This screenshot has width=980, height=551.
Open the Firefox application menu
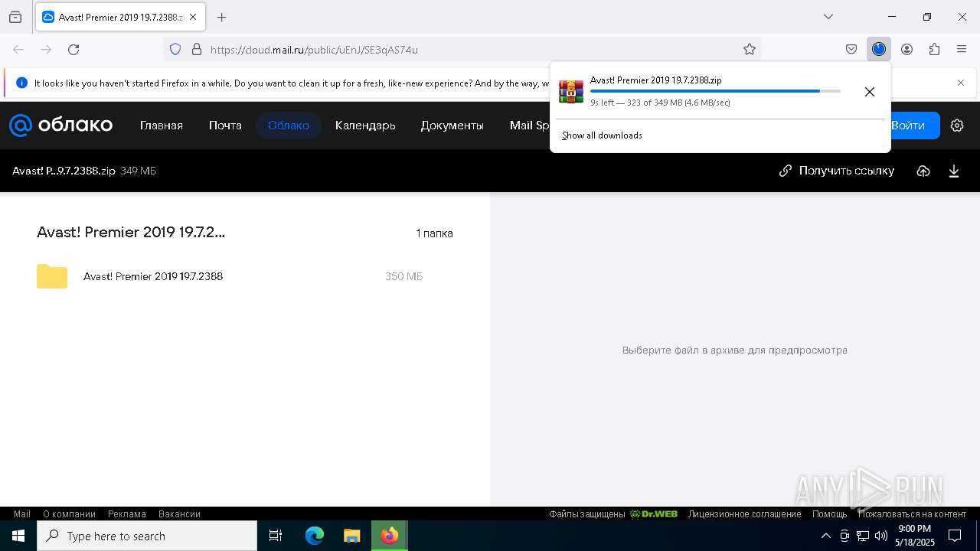pyautogui.click(x=962, y=50)
